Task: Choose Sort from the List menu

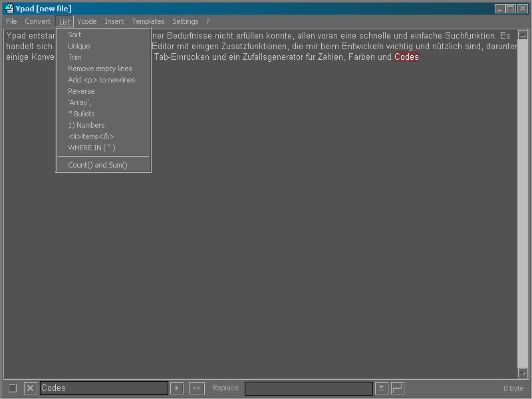Action: [74, 35]
